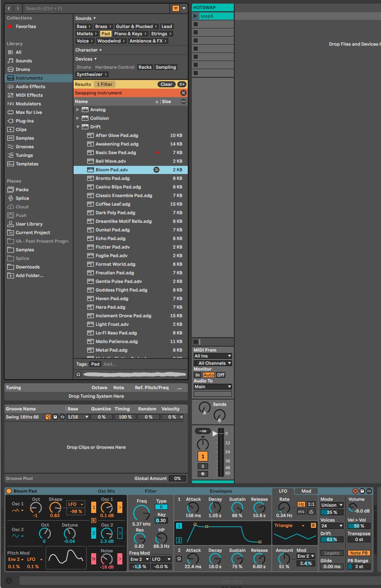Solo the track with the S button
The height and width of the screenshot is (588, 381).
coord(203,466)
